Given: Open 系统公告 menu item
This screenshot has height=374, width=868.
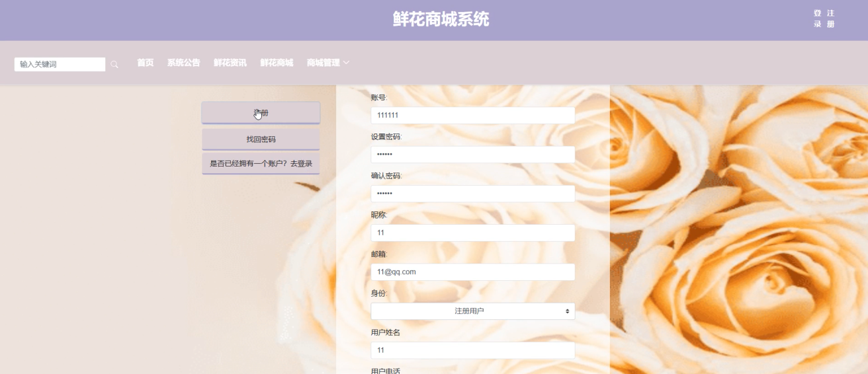Looking at the screenshot, I should click(183, 63).
